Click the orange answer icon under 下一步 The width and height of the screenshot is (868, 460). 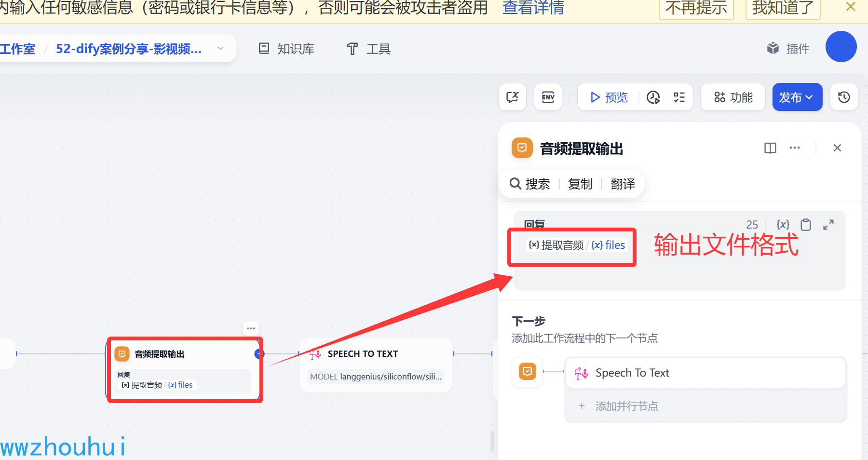coord(528,372)
